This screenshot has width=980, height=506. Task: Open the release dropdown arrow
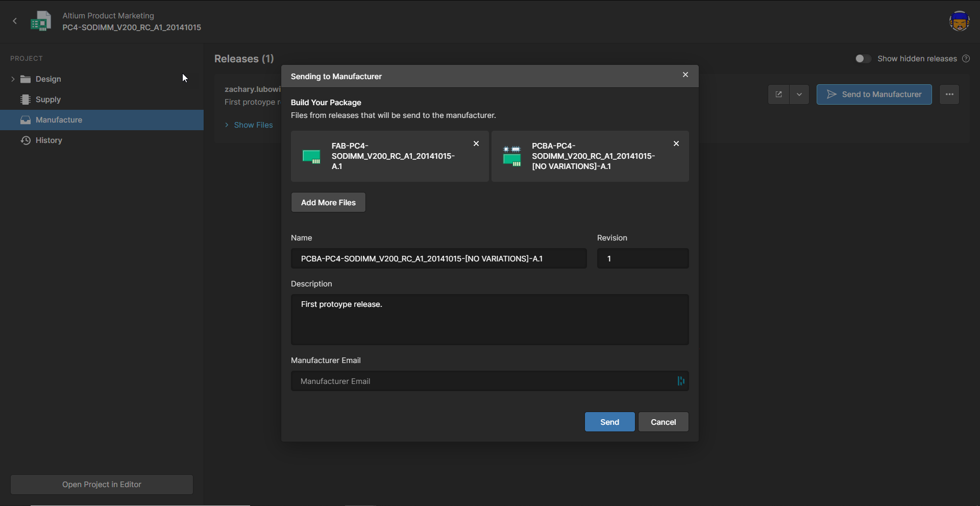coord(799,94)
